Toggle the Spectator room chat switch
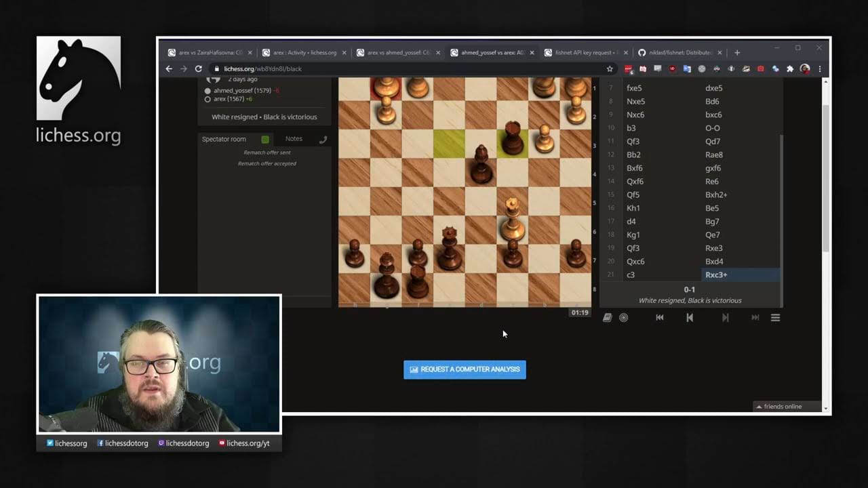Screen dimensions: 868x488 (265, 139)
